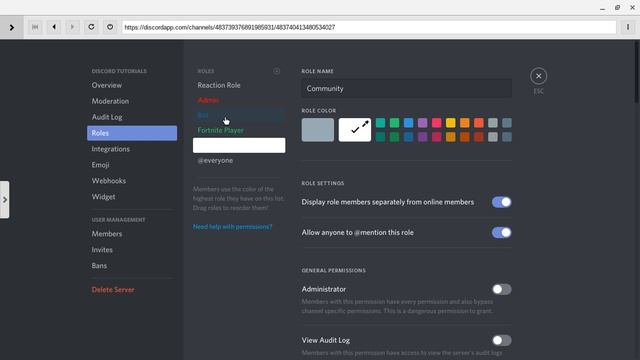Open the Audit Log settings page
640x360 pixels.
pos(132,117)
